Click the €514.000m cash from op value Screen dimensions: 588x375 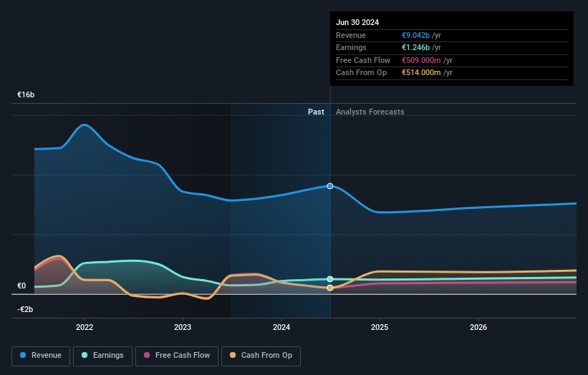(x=421, y=73)
